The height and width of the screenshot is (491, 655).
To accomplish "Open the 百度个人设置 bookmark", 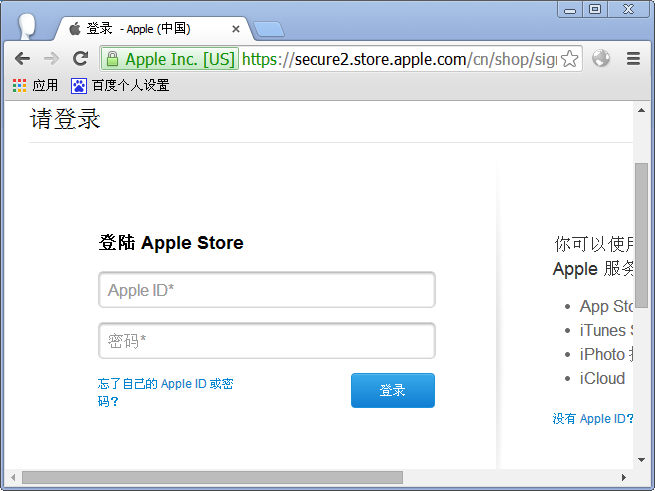I will [x=120, y=86].
